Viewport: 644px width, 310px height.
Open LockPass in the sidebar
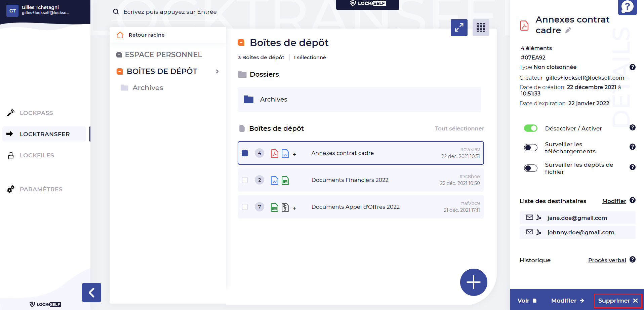point(36,113)
